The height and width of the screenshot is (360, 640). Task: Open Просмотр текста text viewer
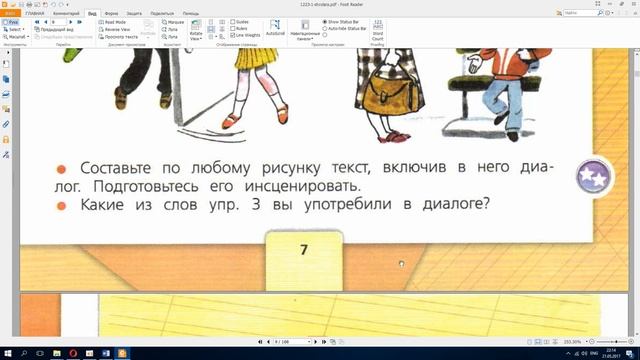click(x=118, y=37)
